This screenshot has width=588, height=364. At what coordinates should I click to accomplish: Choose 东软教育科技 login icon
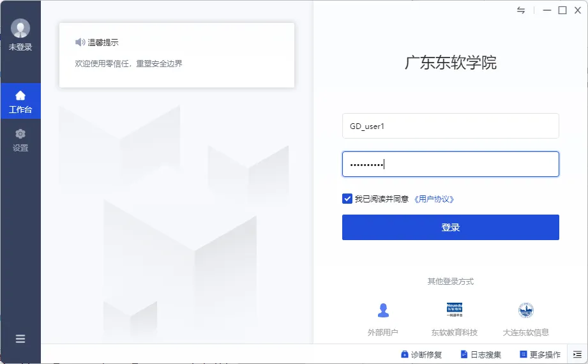(454, 310)
